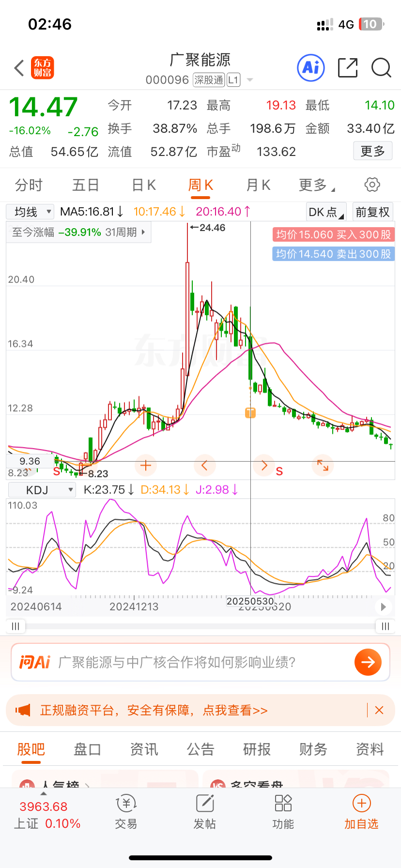The height and width of the screenshot is (868, 401).
Task: Open the 财务 tab
Action: coord(313,749)
